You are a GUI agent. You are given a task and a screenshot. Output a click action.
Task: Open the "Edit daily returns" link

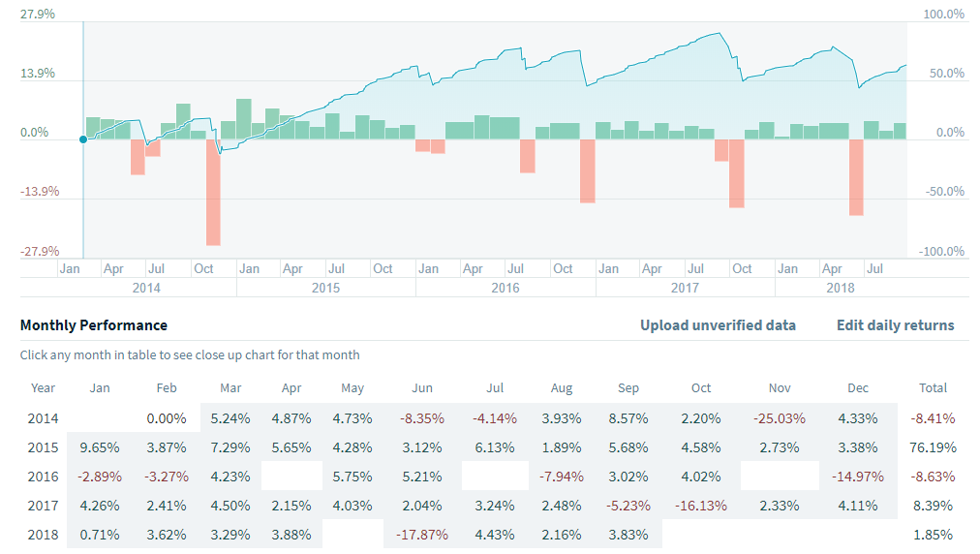[895, 325]
